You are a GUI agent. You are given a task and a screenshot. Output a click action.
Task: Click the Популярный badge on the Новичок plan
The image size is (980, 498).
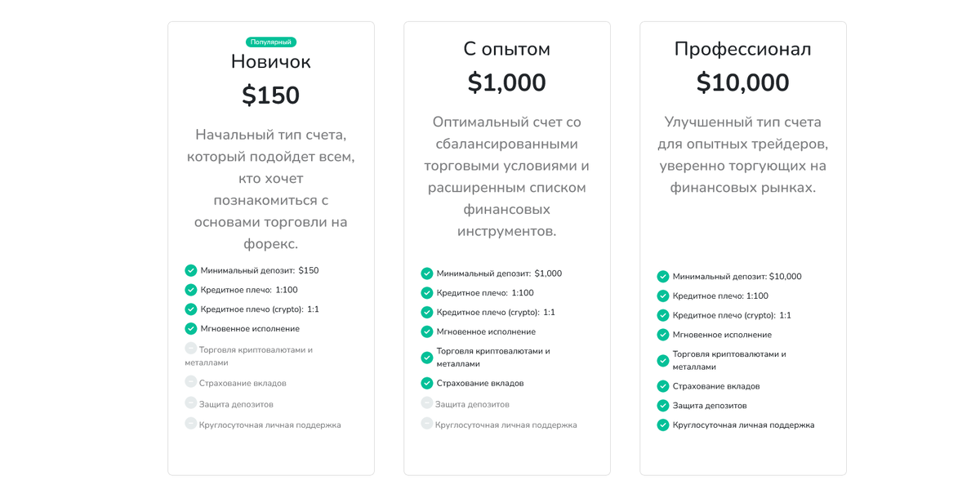pyautogui.click(x=271, y=41)
